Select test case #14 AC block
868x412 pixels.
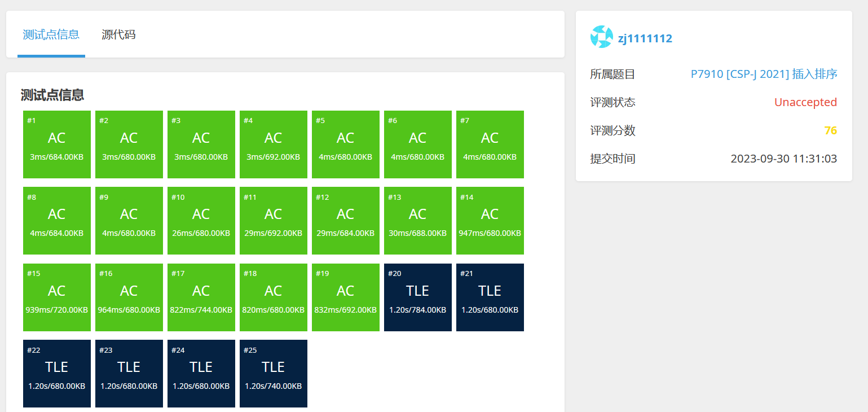pyautogui.click(x=490, y=221)
